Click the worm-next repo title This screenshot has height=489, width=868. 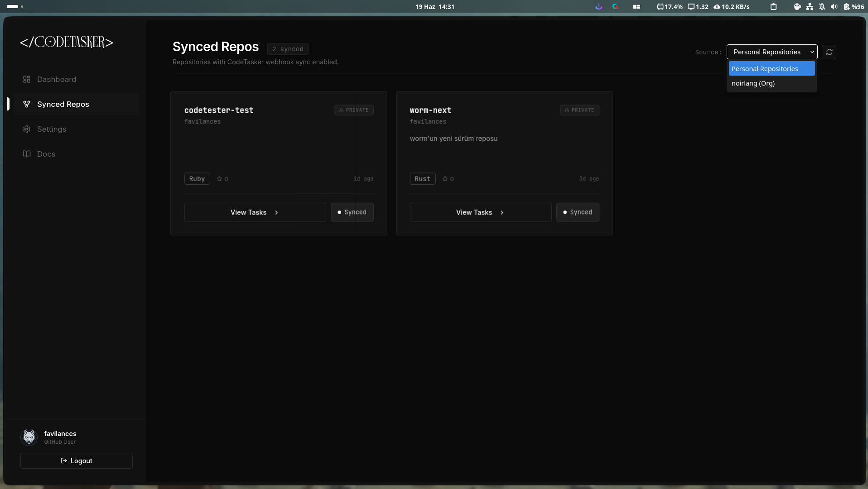[430, 110]
